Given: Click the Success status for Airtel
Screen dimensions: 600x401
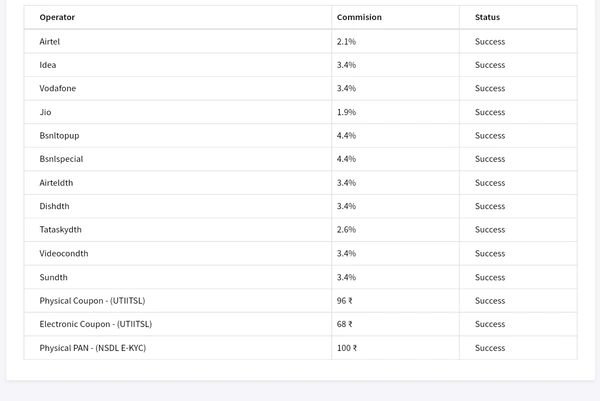Looking at the screenshot, I should pyautogui.click(x=490, y=41).
